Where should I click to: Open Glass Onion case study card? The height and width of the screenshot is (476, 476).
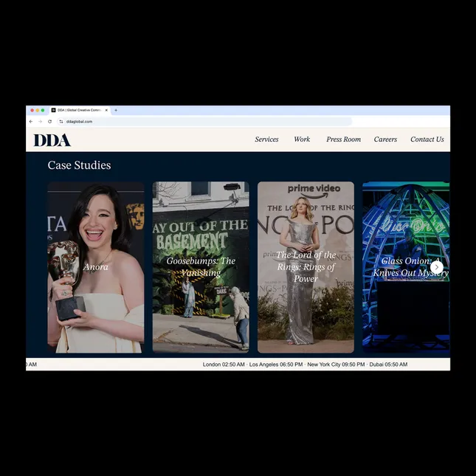pos(406,267)
